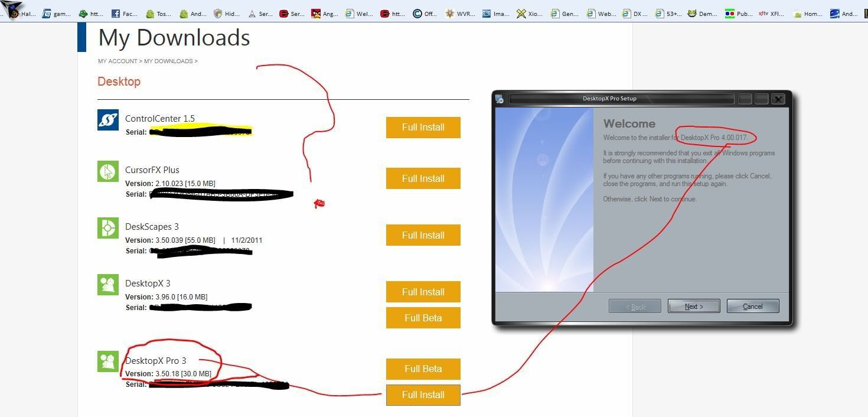This screenshot has width=868, height=417.
Task: Click Next in DesktopX Pro Setup
Action: [x=694, y=306]
